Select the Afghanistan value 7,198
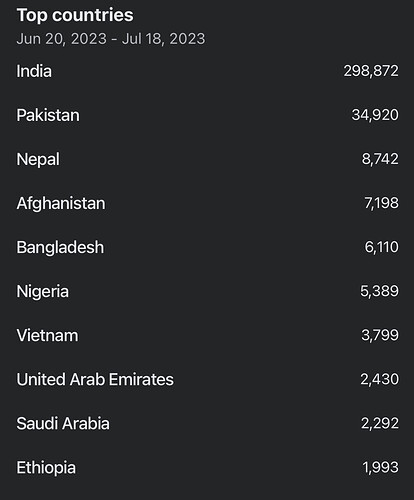Image resolution: width=414 pixels, height=500 pixels. coord(381,203)
